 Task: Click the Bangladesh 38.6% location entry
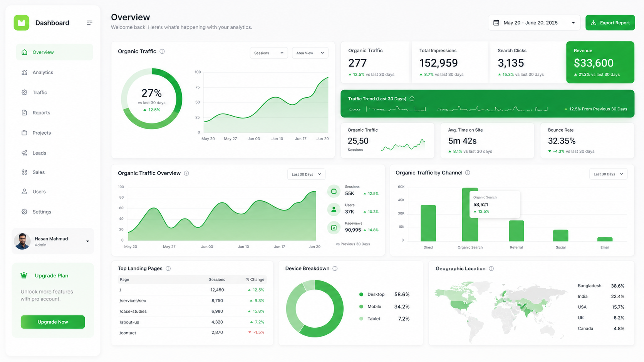[x=601, y=286]
